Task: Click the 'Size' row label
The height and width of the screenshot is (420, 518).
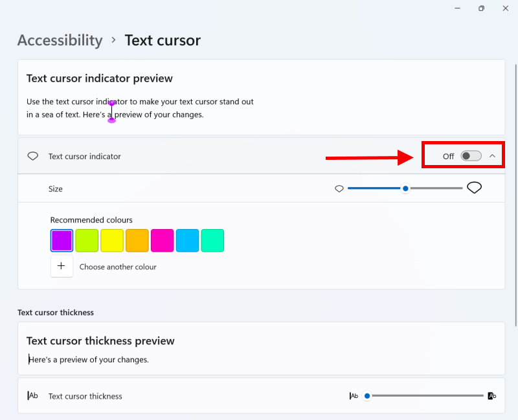Action: tap(56, 189)
